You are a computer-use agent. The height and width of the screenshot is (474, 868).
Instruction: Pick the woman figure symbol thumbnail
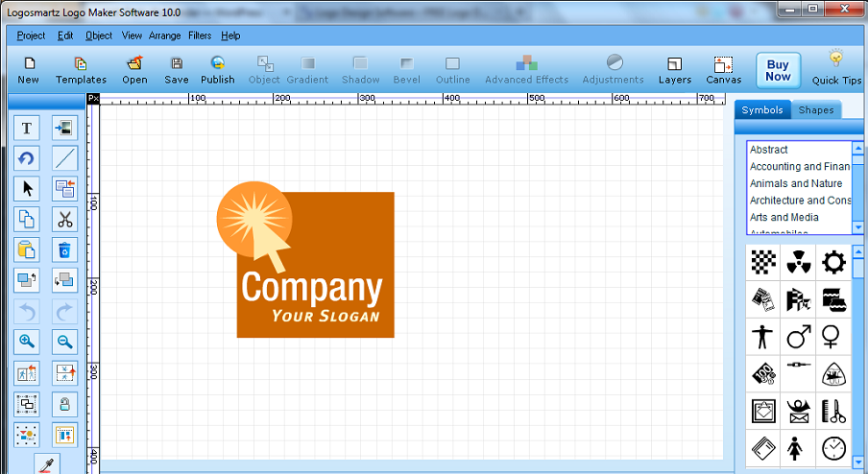(x=795, y=448)
